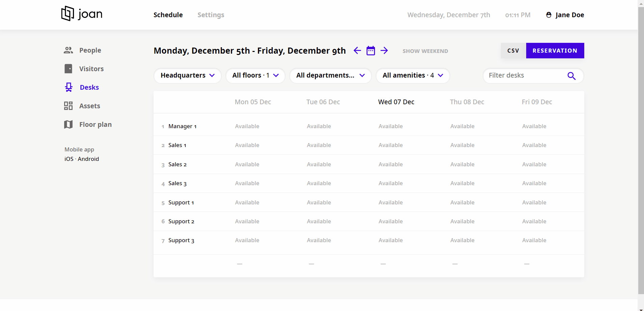Click the Reservation button
The height and width of the screenshot is (311, 644).
tap(555, 51)
